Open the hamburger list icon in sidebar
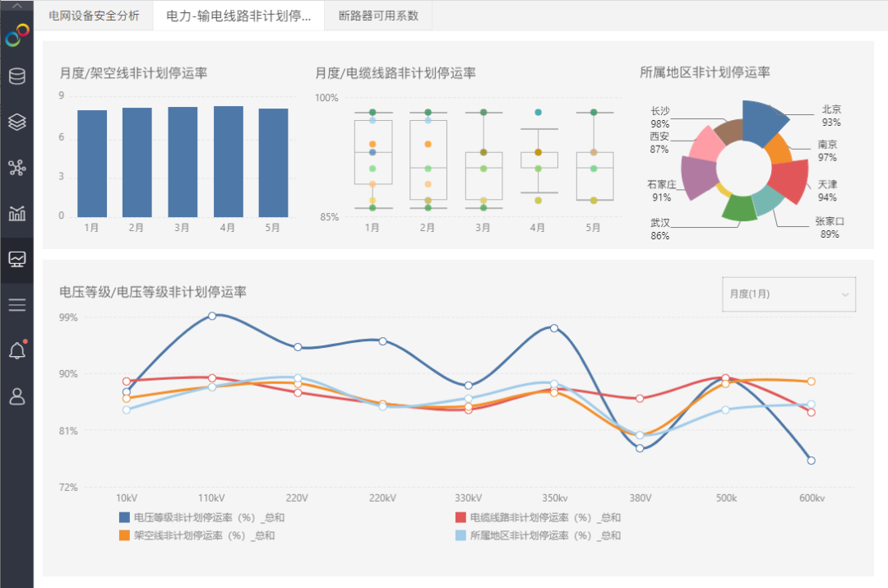Screen dimensions: 888x588 [x=16, y=304]
